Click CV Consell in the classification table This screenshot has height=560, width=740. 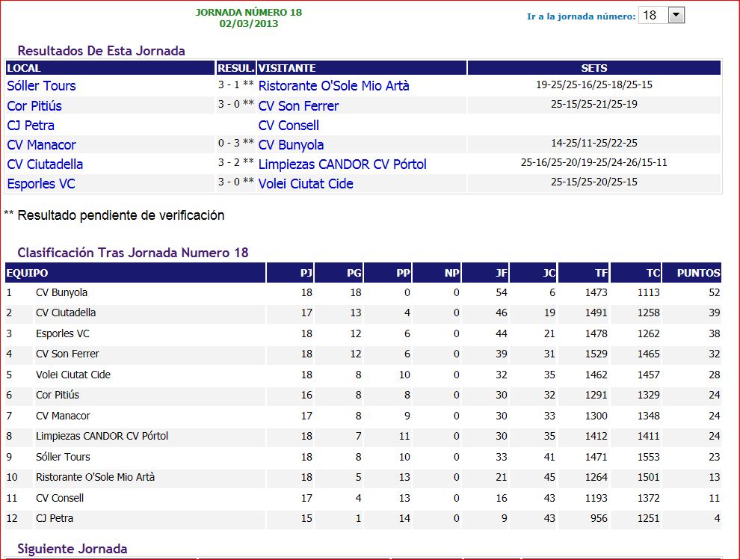[60, 498]
